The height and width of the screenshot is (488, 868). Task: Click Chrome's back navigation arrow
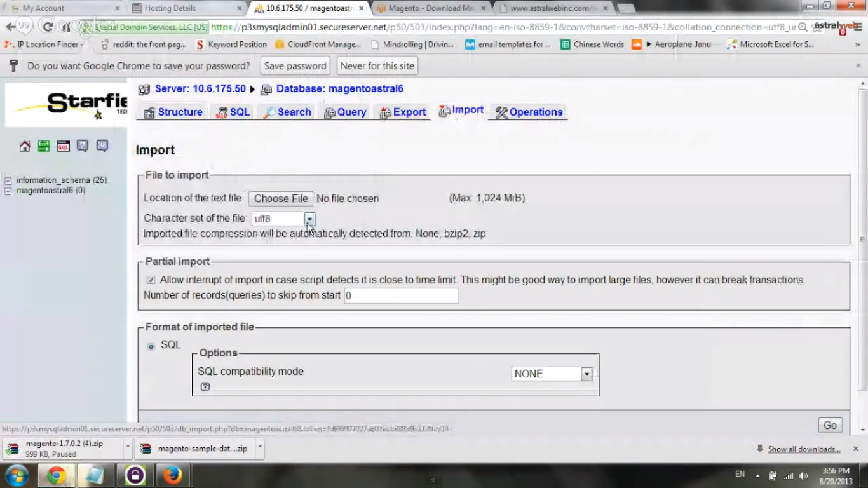[10, 27]
